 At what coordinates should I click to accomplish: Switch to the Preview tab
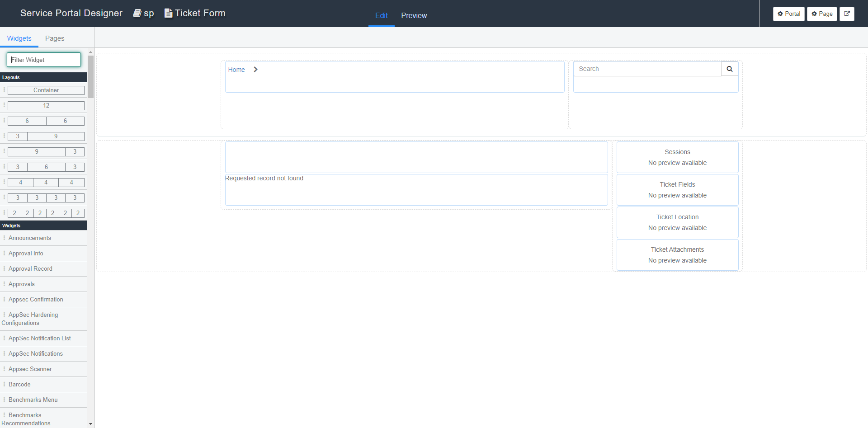[x=414, y=16]
